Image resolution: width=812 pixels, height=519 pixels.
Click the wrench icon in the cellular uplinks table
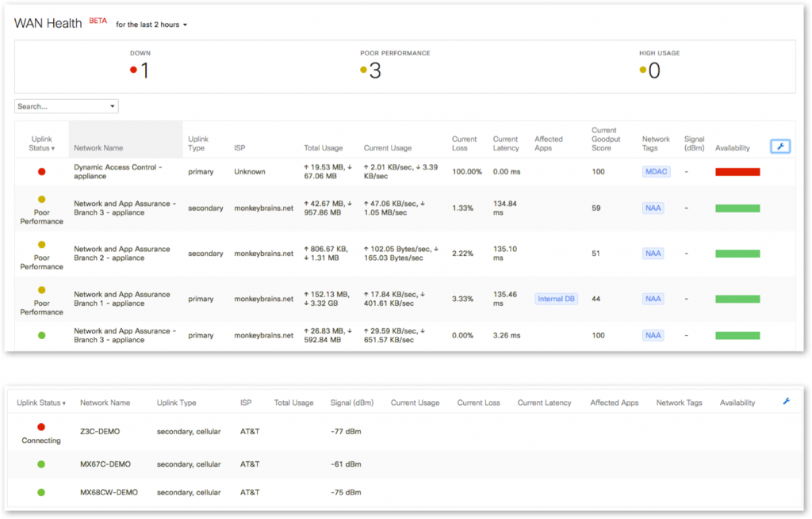786,402
